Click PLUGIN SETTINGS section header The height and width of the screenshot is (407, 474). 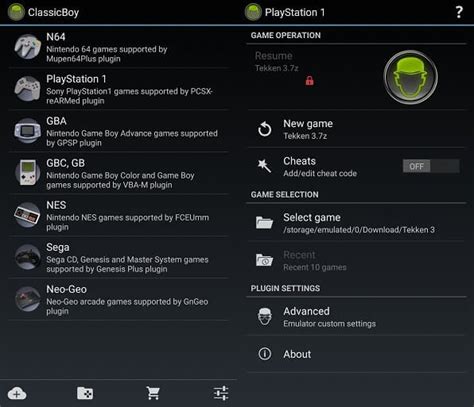(285, 288)
